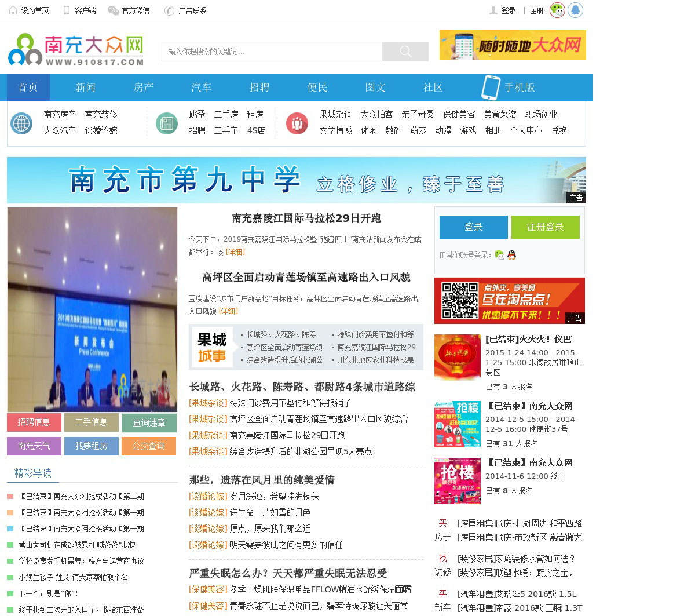Open the 手机版 nav item
The height and width of the screenshot is (616, 695).
(x=520, y=88)
